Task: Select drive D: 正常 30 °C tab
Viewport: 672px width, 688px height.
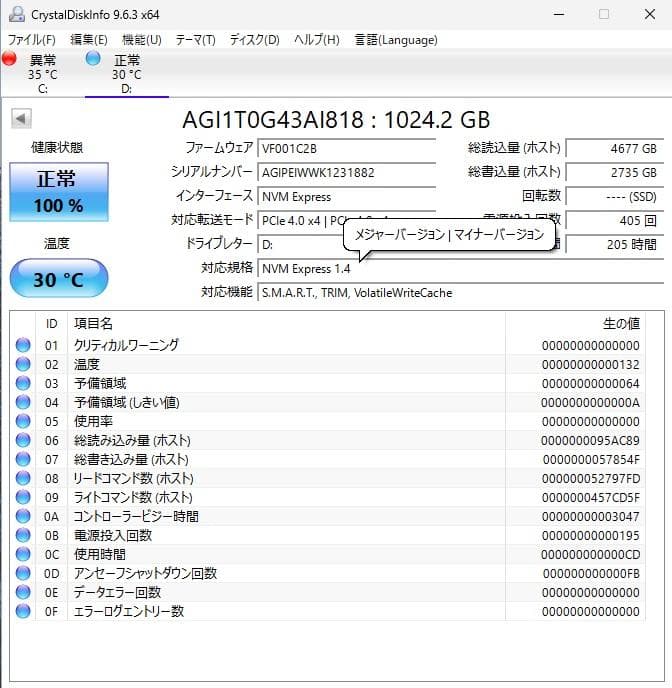Action: pyautogui.click(x=127, y=73)
